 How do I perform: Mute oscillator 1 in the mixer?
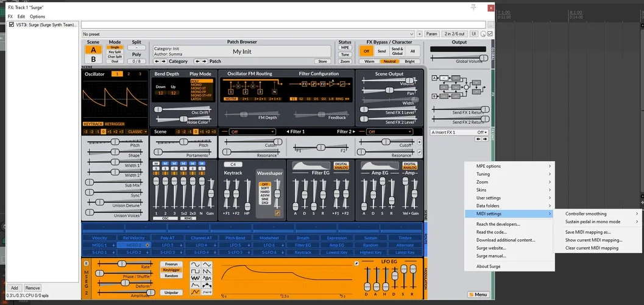(x=156, y=163)
